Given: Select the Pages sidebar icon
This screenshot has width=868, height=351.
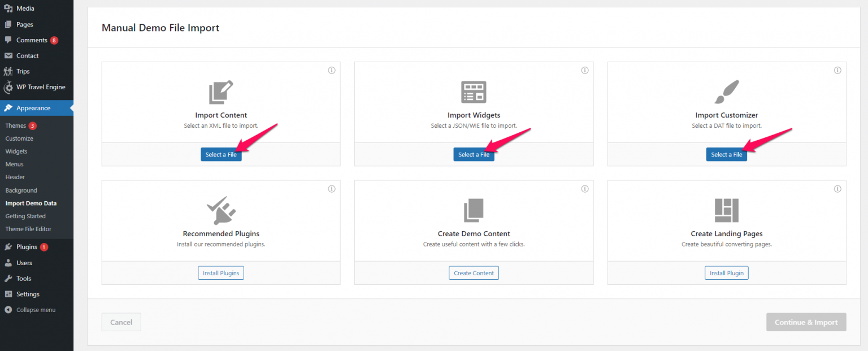Looking at the screenshot, I should tap(8, 24).
